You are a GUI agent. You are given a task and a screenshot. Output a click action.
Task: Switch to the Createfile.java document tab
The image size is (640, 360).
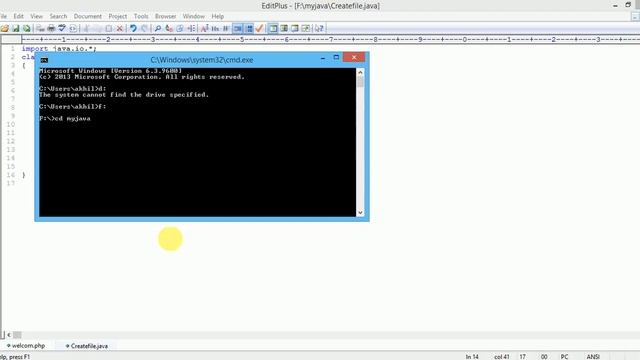point(87,346)
